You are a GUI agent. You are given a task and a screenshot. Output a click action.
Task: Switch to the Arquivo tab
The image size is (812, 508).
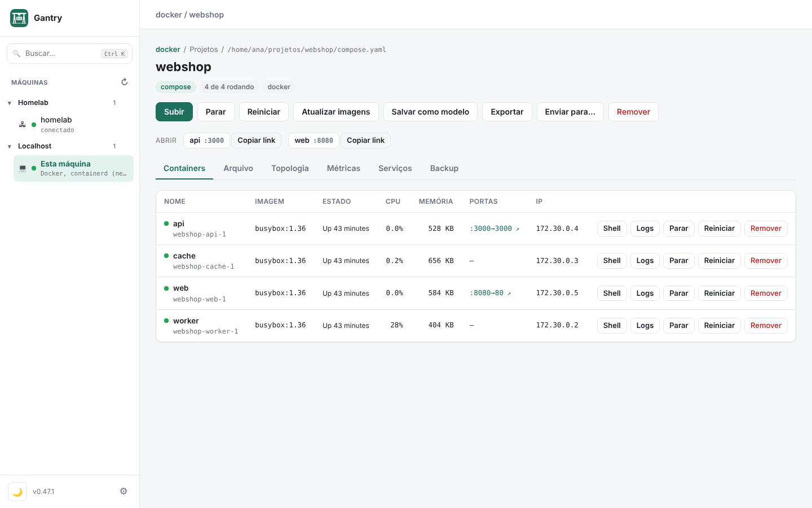click(238, 168)
